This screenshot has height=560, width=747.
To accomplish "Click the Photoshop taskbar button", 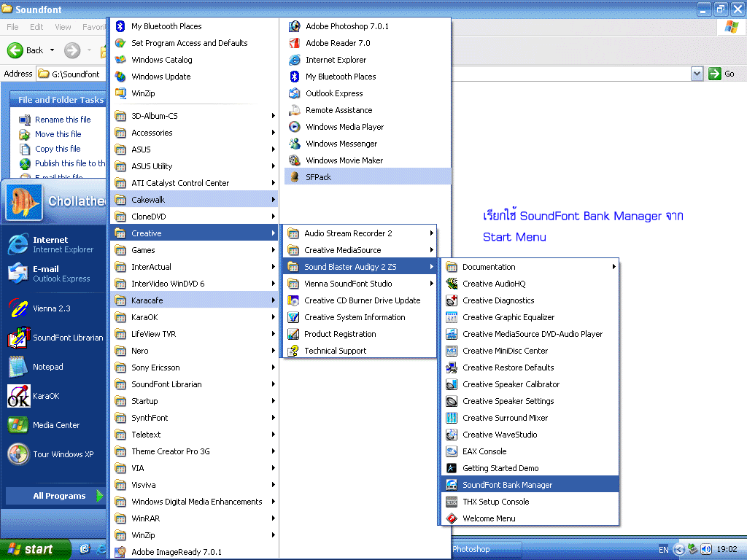I will pos(486,549).
